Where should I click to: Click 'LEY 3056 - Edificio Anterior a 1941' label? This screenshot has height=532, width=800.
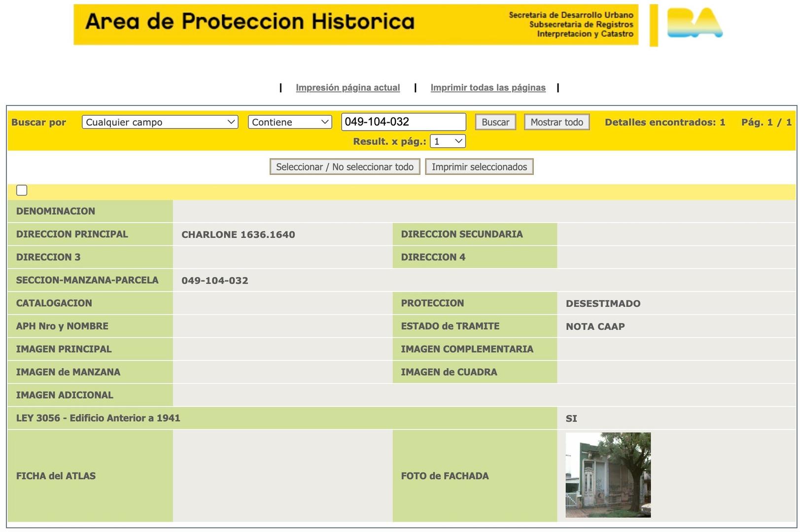98,418
